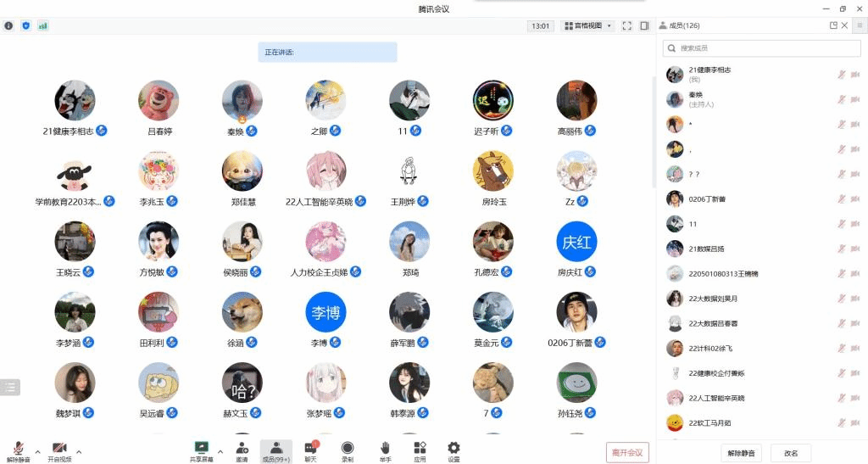Start recording with the 录制 icon
868x464 pixels.
348,449
